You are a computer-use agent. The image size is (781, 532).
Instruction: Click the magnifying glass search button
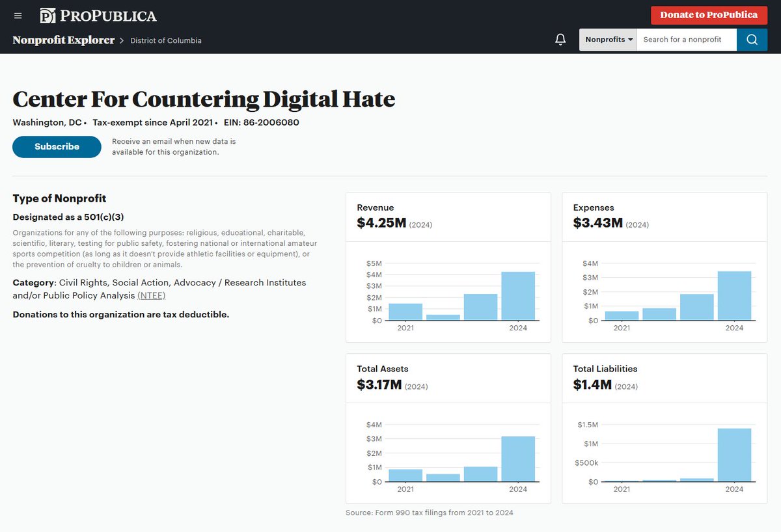(752, 40)
